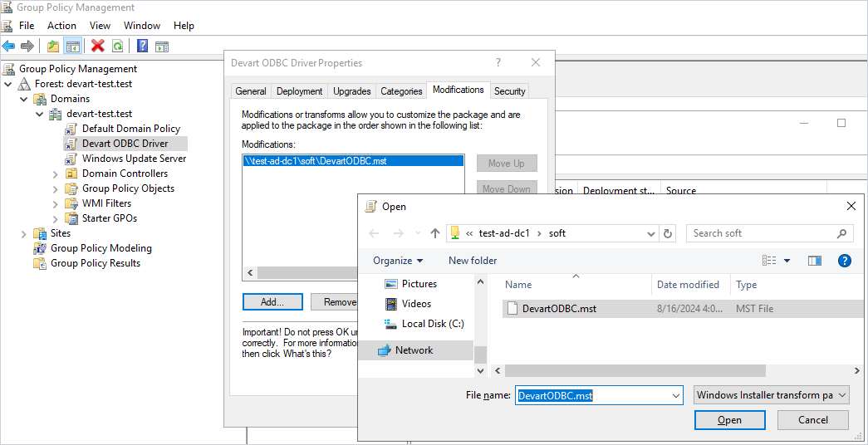868x445 pixels.
Task: Click the Up One Level folder icon
Action: coord(53,46)
